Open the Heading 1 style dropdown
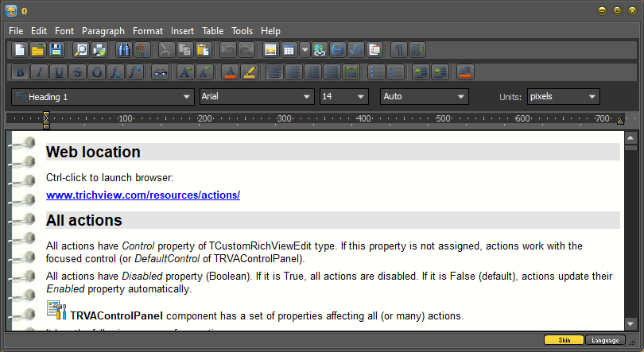 [x=188, y=97]
